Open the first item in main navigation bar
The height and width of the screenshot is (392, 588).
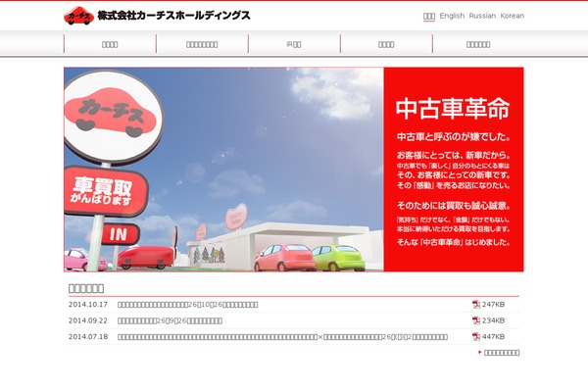click(110, 44)
